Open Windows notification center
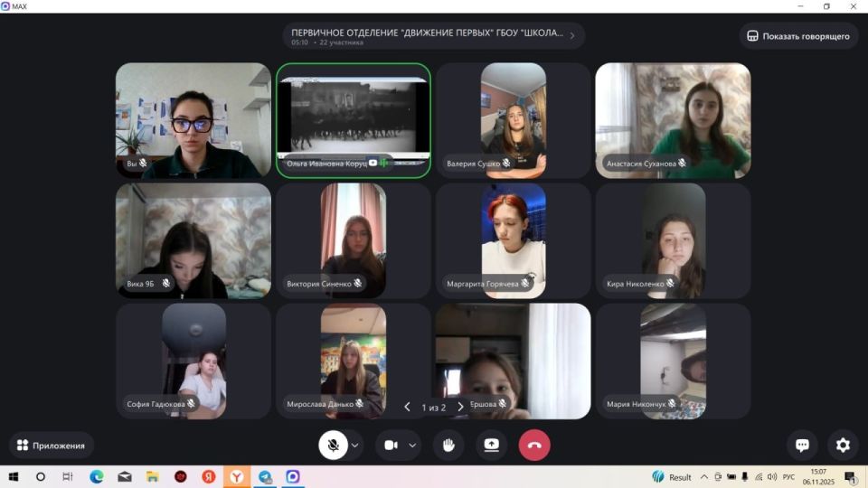This screenshot has width=868, height=488. (x=850, y=477)
